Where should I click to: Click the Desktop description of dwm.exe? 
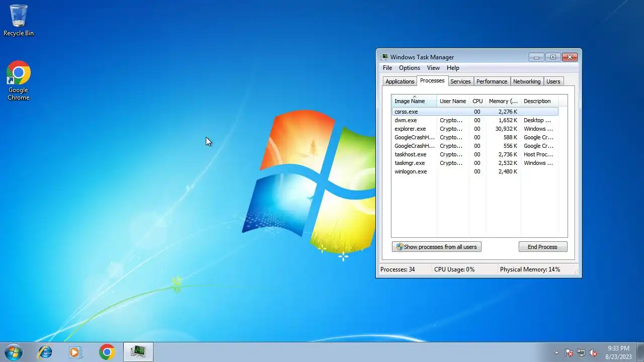pos(537,120)
